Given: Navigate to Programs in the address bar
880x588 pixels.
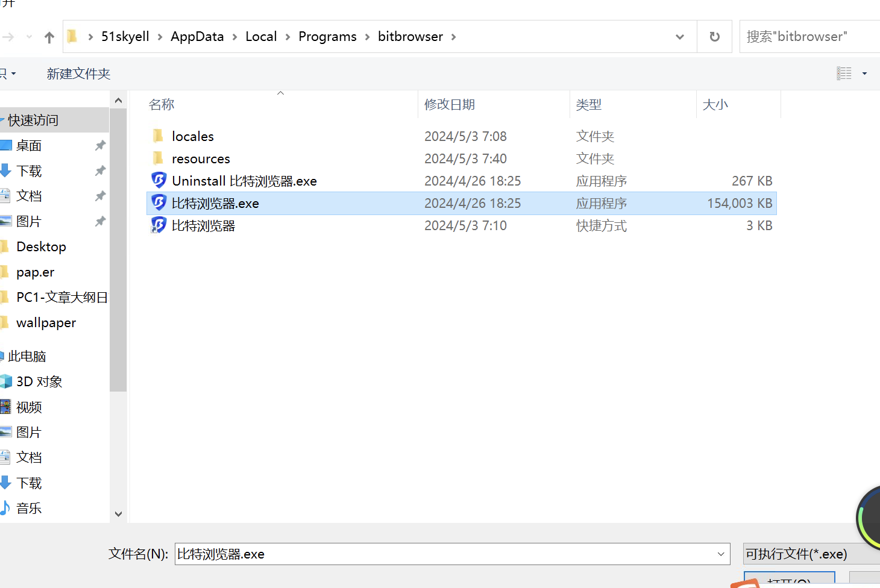Looking at the screenshot, I should pos(327,37).
